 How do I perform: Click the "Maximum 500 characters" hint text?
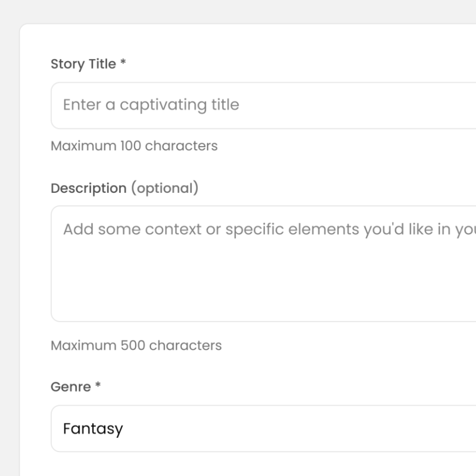136,345
